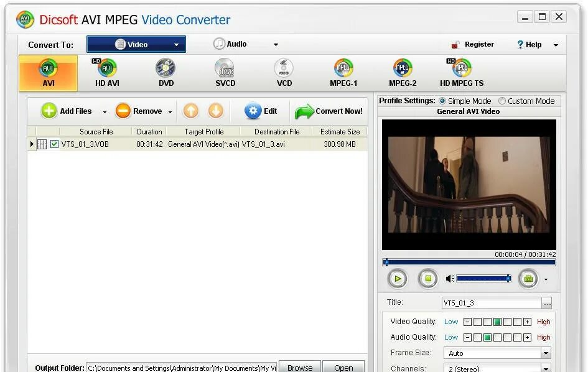Open the output folder
Image resolution: width=588 pixels, height=372 pixels.
click(x=343, y=368)
